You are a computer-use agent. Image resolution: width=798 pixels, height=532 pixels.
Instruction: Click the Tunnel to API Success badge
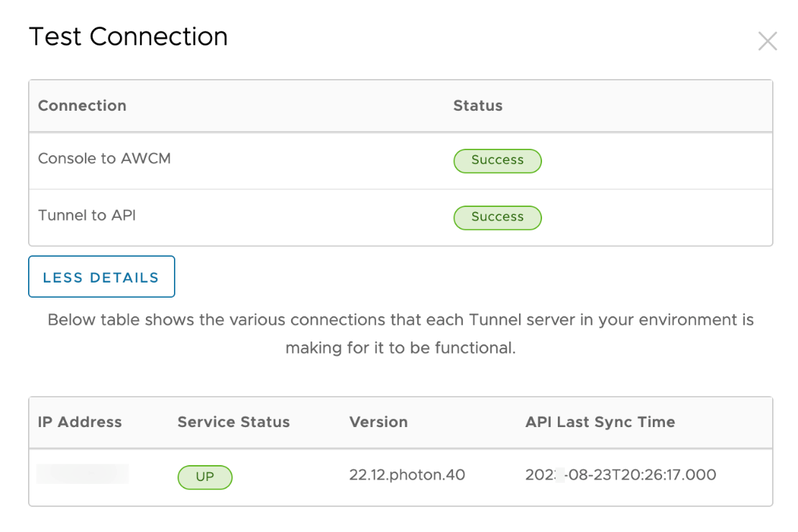(497, 217)
